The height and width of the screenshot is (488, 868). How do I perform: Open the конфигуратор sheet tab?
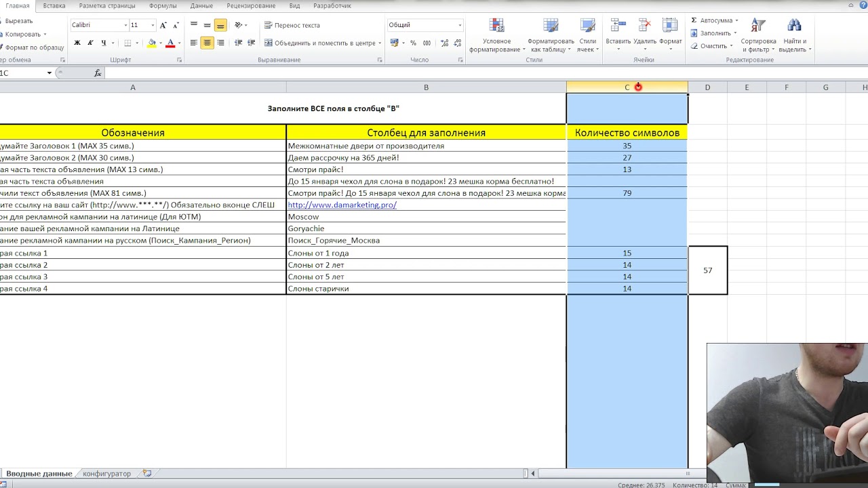pos(106,474)
